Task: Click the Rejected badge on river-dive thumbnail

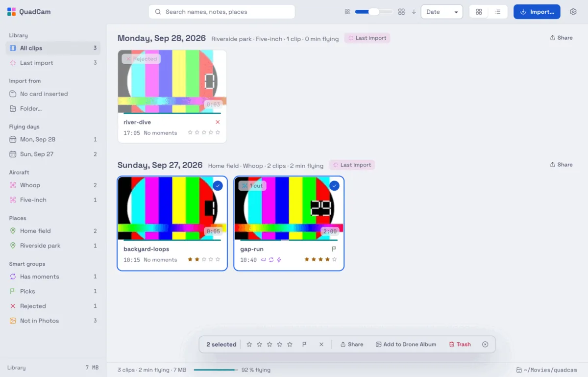Action: 141,59
